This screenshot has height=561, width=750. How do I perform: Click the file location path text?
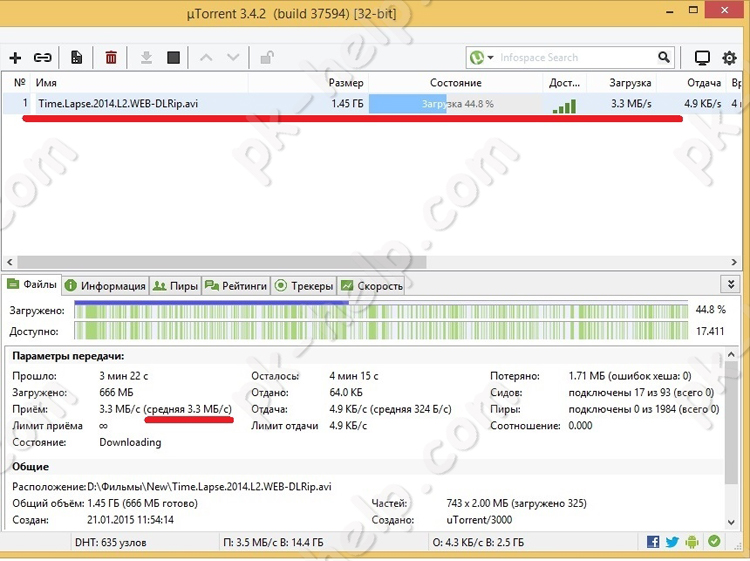pyautogui.click(x=210, y=487)
